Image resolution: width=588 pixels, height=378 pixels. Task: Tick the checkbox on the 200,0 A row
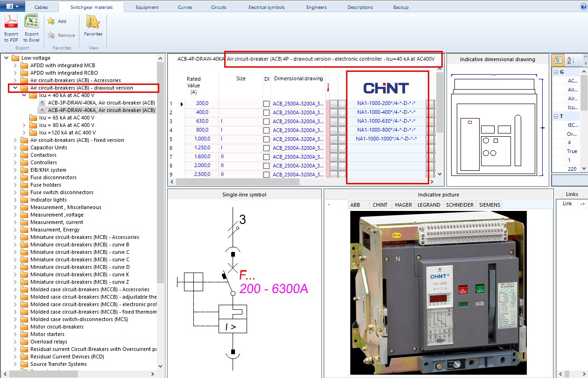point(266,103)
